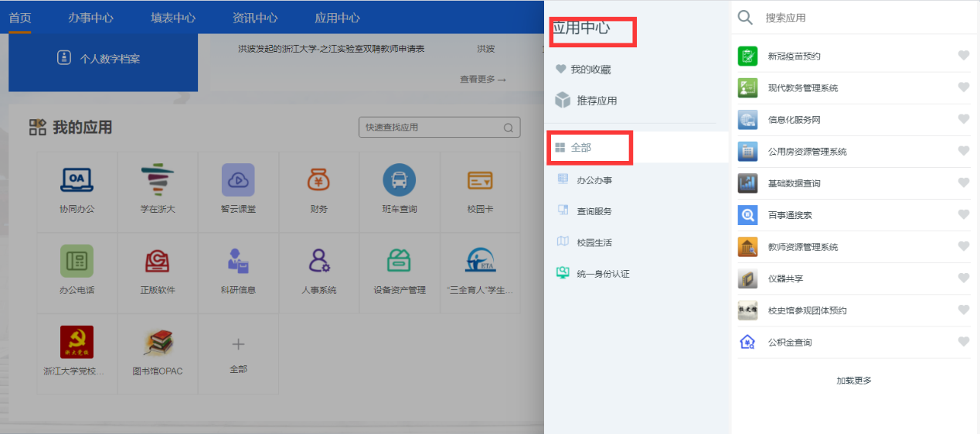Favorite 仪器共享 with its heart
The height and width of the screenshot is (434, 980).
click(963, 277)
